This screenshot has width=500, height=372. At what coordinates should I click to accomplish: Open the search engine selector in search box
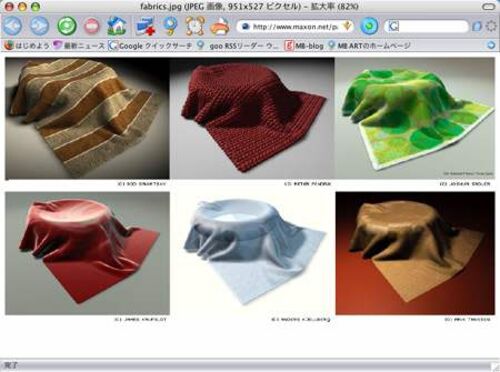(x=394, y=26)
